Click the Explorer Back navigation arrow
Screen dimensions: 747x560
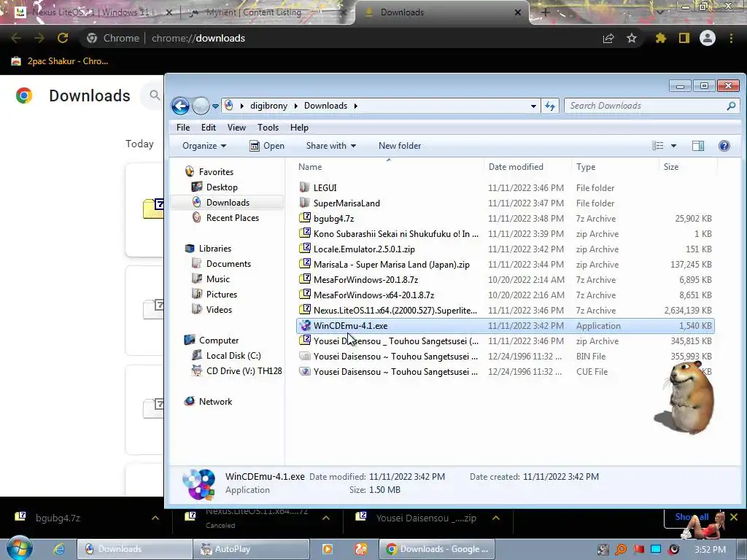click(181, 106)
